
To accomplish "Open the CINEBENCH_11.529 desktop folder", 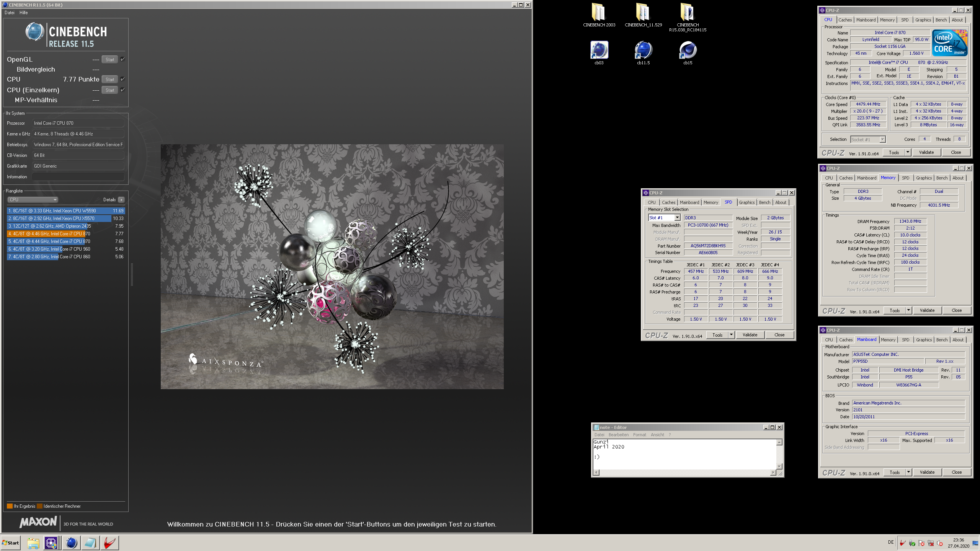I will (x=643, y=15).
